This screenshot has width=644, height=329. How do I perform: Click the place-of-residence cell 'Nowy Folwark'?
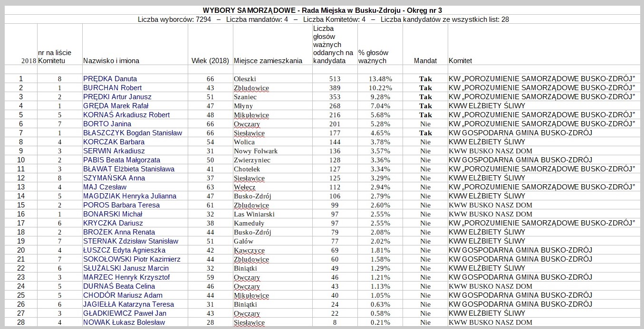(x=256, y=151)
